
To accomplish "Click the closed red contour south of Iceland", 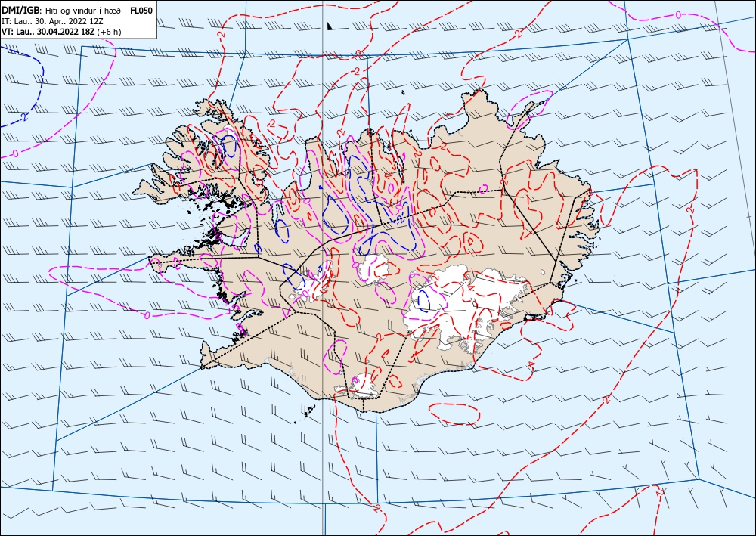I will pyautogui.click(x=454, y=414).
